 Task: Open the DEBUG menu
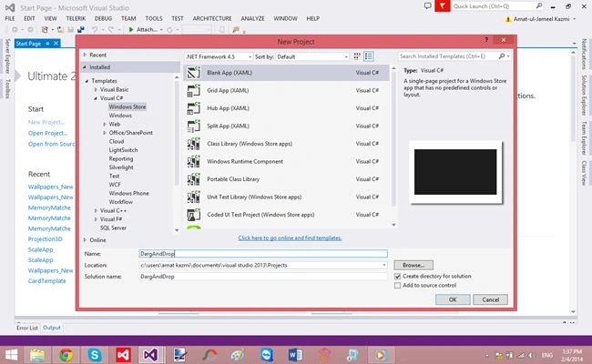pyautogui.click(x=103, y=18)
